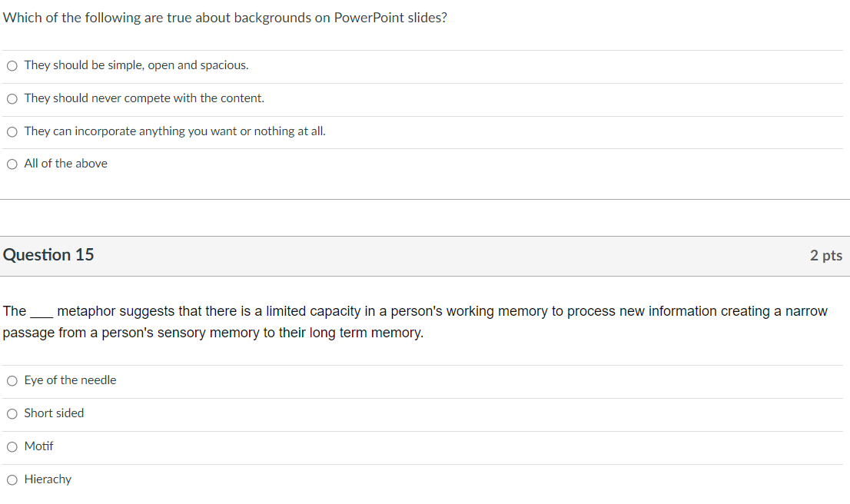The image size is (850, 504).
Task: Click the 'Eye of the needle' label text
Action: (x=70, y=380)
